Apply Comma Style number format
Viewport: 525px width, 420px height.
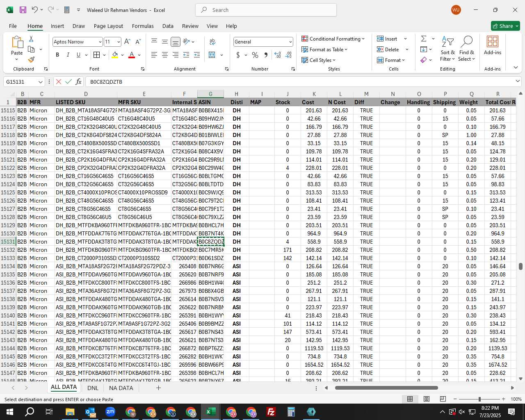(266, 55)
